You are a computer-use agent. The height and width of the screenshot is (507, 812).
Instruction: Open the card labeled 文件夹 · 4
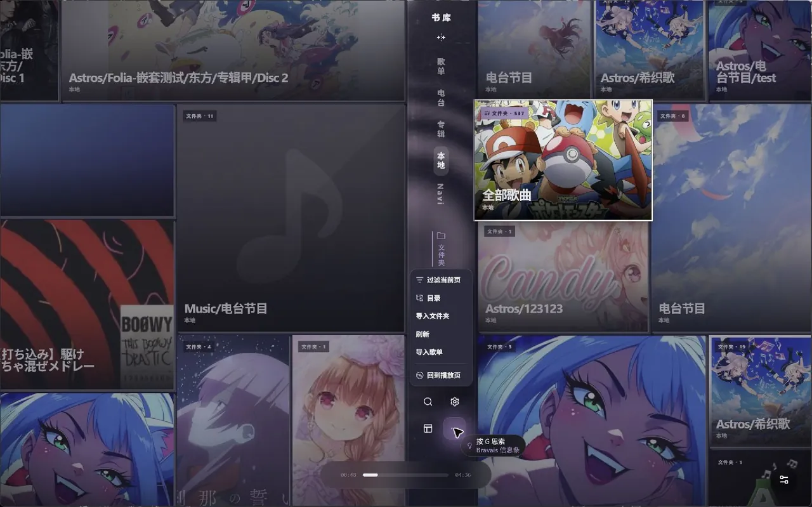pos(233,421)
